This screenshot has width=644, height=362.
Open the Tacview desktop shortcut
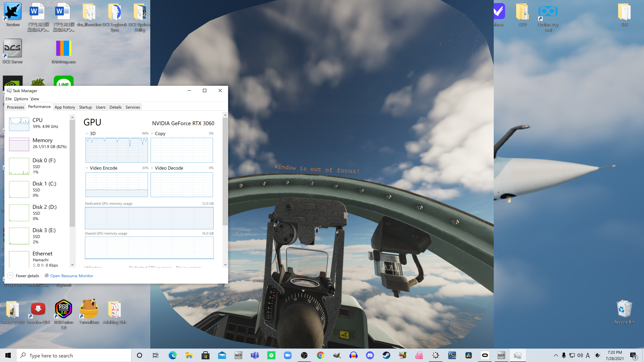[x=13, y=14]
